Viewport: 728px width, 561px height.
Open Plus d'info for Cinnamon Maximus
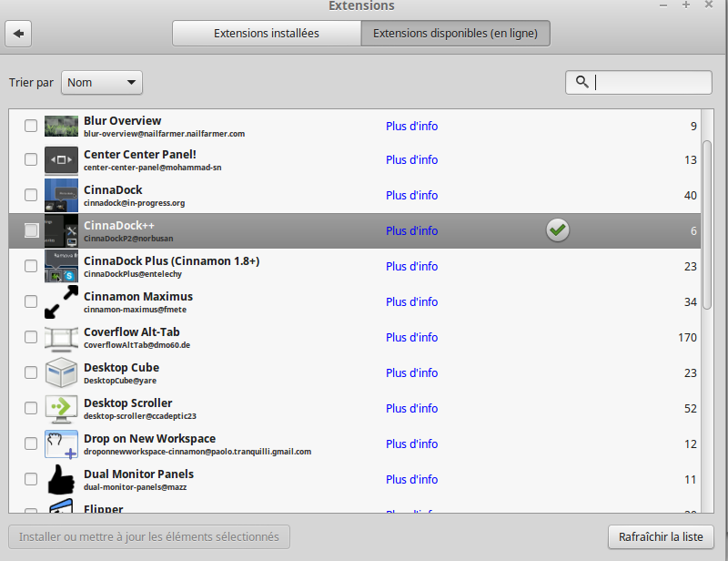tap(411, 301)
